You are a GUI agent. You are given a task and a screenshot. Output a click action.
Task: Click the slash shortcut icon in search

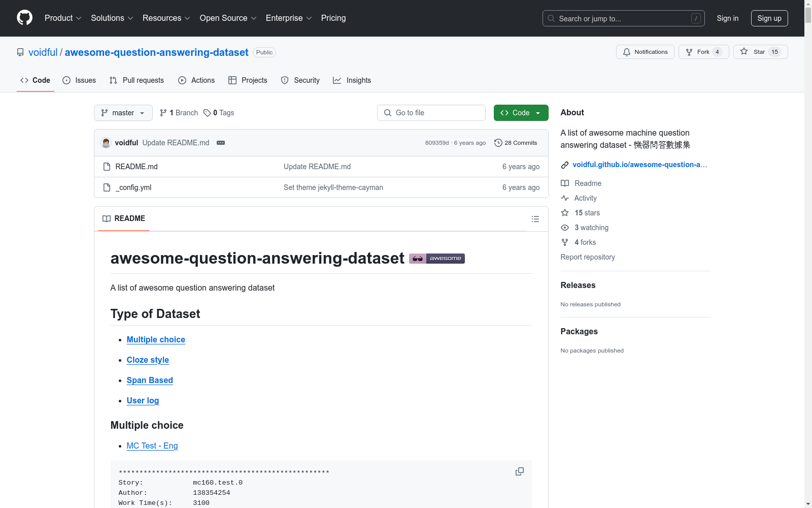tap(696, 18)
